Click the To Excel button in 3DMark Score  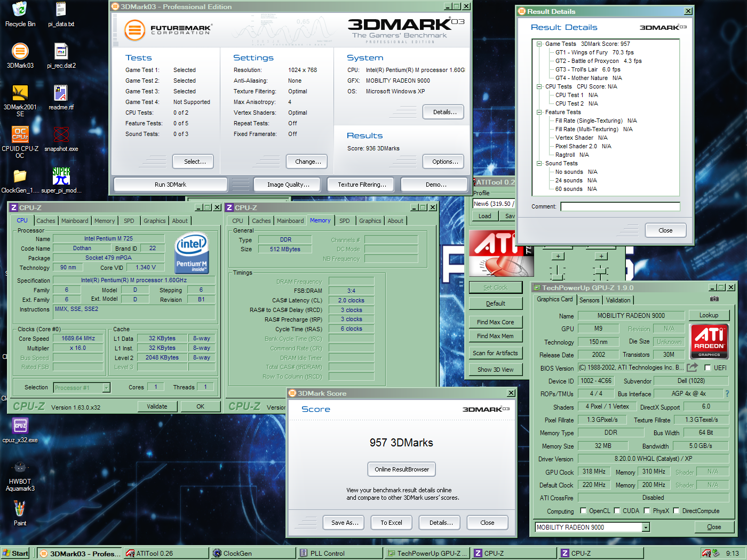click(x=392, y=523)
